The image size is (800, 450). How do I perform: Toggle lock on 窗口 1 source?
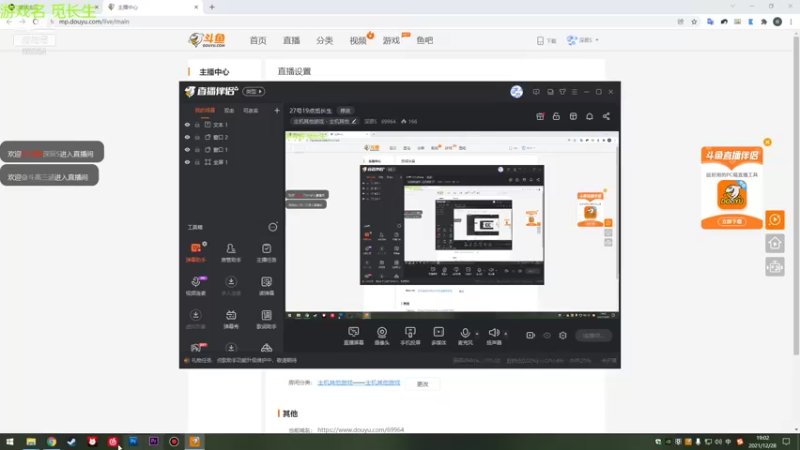click(x=197, y=149)
